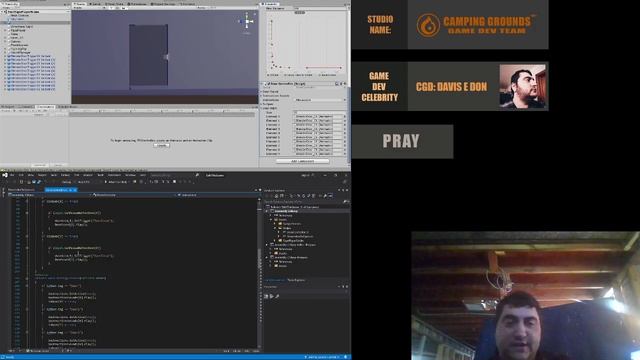Switch to the Unity Scene tab
This screenshot has width=640, height=360.
79,4
